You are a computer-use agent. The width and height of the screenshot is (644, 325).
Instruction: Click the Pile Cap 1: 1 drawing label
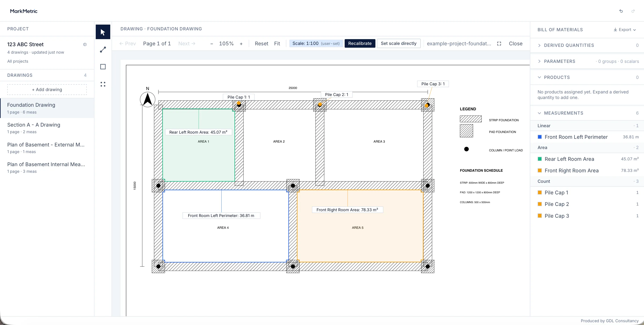click(238, 97)
